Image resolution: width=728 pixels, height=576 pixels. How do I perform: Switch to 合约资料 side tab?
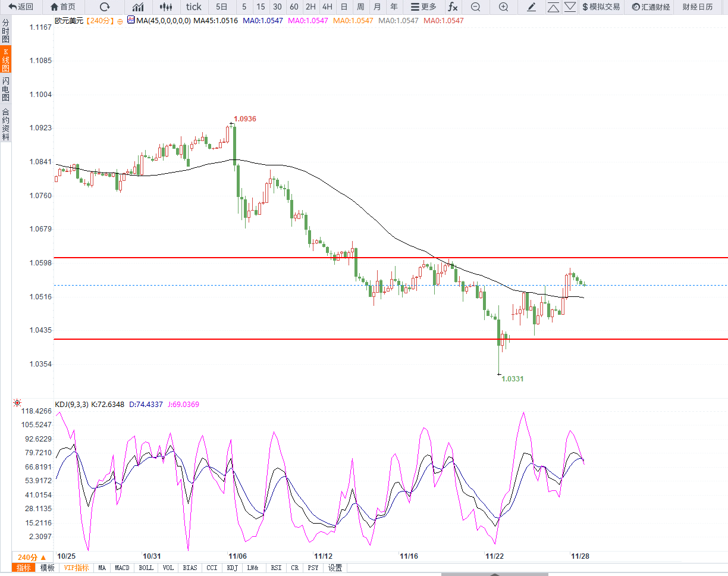pos(5,124)
